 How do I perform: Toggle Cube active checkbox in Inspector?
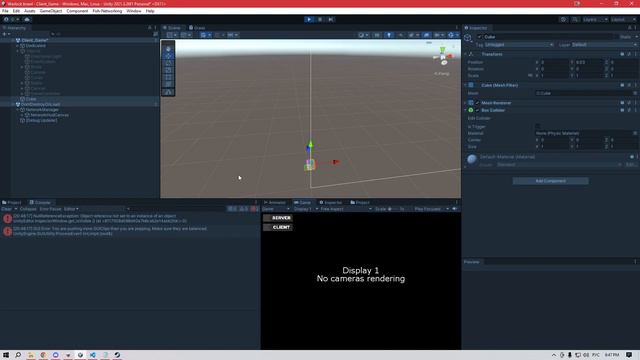tap(480, 37)
